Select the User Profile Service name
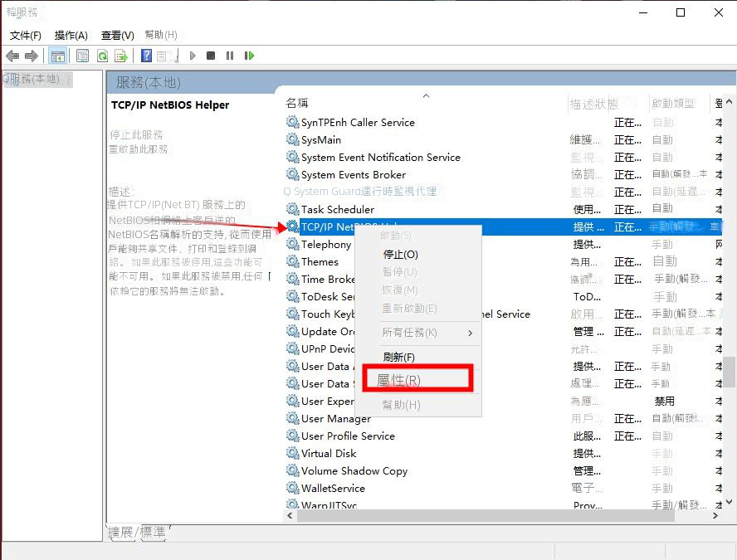 tap(348, 436)
